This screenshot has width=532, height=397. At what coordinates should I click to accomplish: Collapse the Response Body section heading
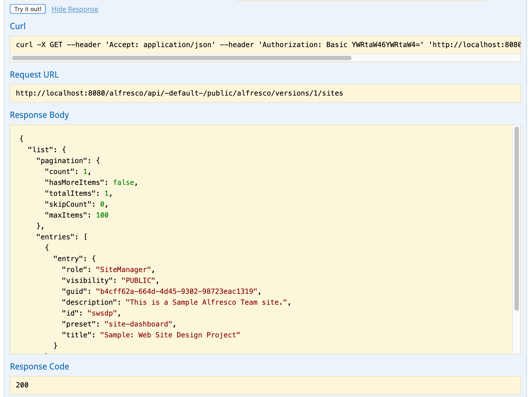click(39, 115)
